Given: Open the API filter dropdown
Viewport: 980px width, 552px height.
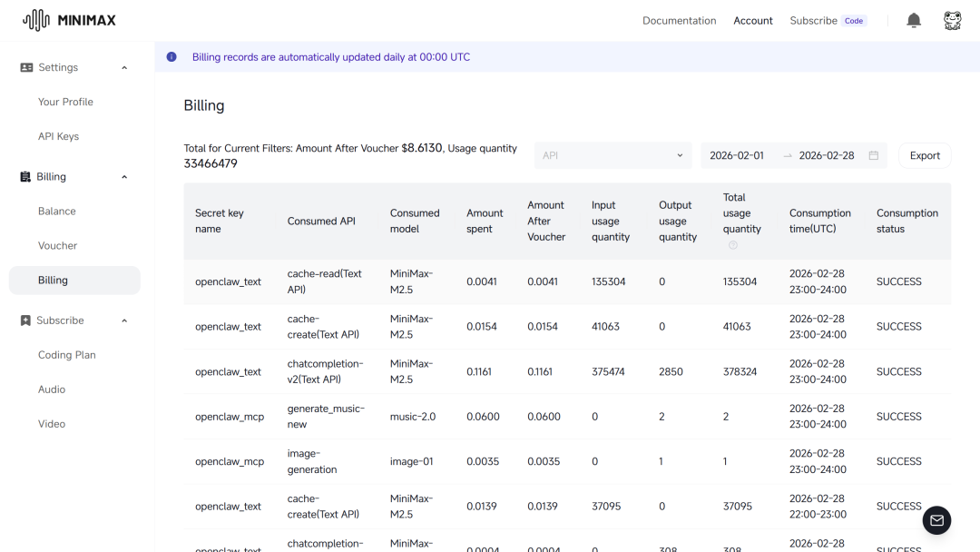Looking at the screenshot, I should pyautogui.click(x=612, y=155).
